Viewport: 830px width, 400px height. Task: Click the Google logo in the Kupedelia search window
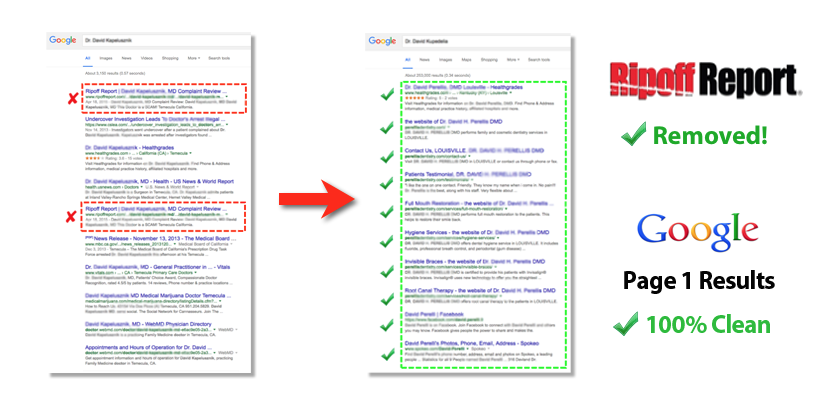[x=382, y=41]
